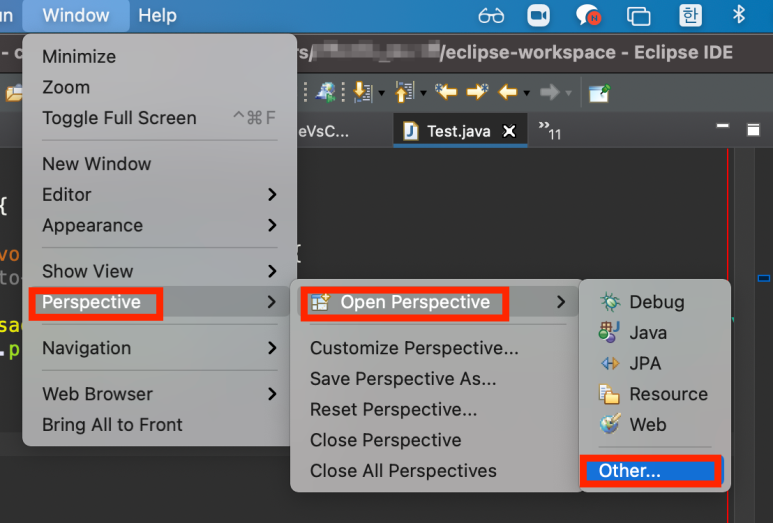
Task: Show hidden editor tabs list »11
Action: pos(550,131)
